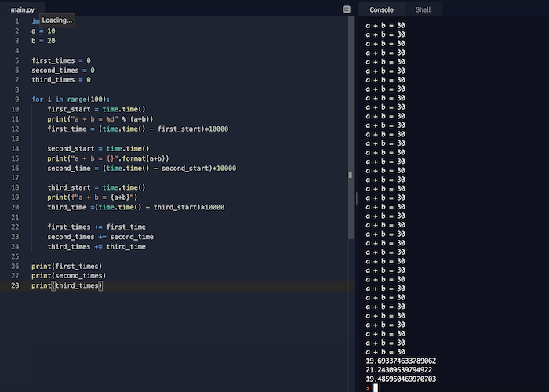The height and width of the screenshot is (392, 549).
Task: Click 'third_time =(time.time() - third_start)*10000'
Action: pyautogui.click(x=136, y=207)
